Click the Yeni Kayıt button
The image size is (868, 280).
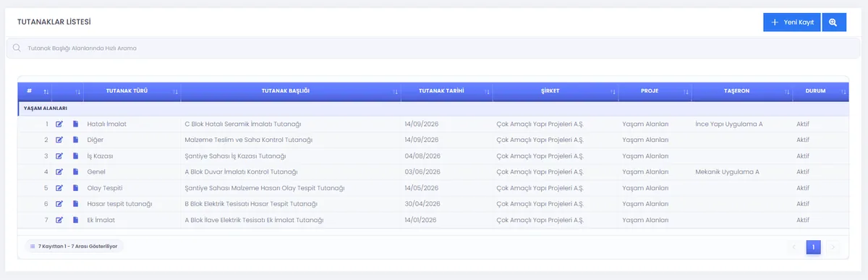pyautogui.click(x=792, y=22)
